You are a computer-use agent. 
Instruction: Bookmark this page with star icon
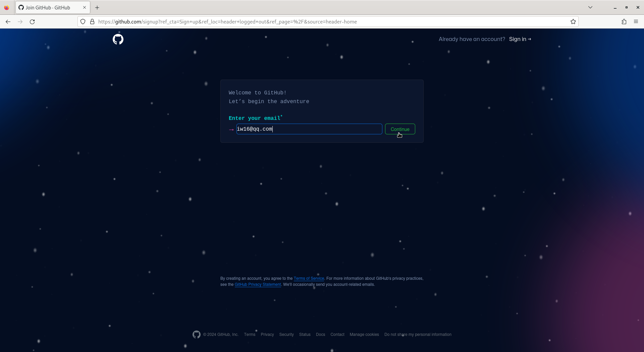pyautogui.click(x=573, y=21)
